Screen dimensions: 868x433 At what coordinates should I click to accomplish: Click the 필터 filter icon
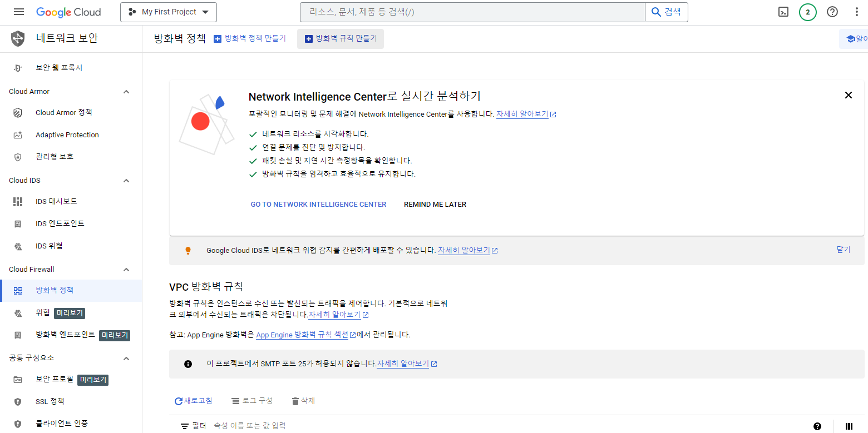(185, 426)
